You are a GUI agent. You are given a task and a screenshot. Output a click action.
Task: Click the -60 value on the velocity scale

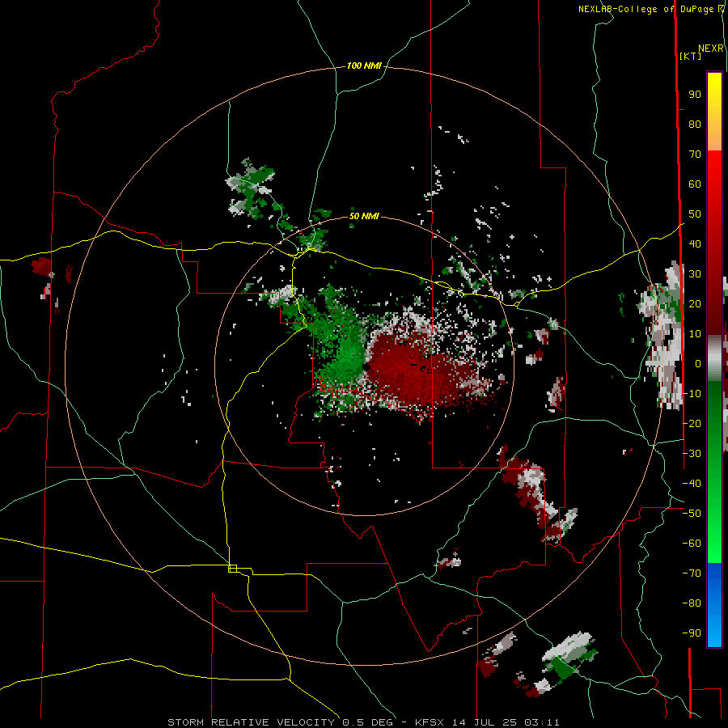click(692, 544)
